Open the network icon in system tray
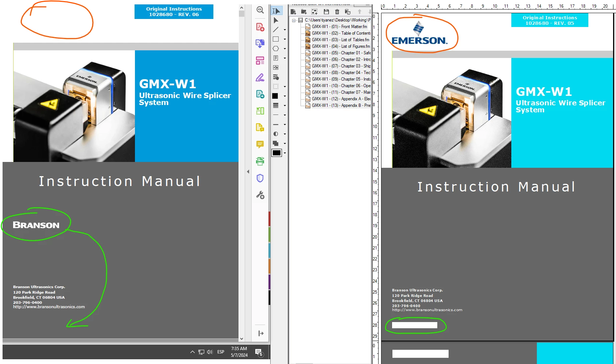Screen dimensions: 616x364 [x=201, y=352]
